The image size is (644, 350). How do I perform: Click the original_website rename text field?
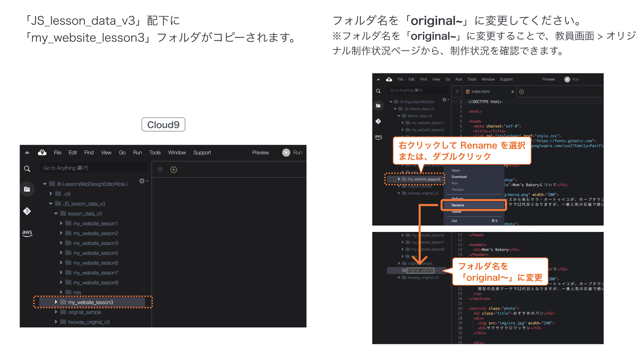click(420, 270)
